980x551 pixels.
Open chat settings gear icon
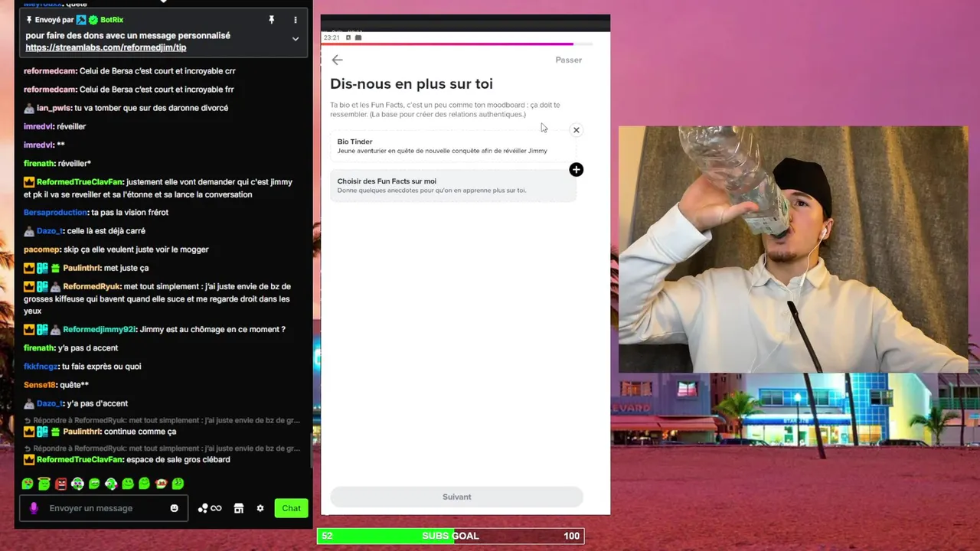tap(260, 508)
